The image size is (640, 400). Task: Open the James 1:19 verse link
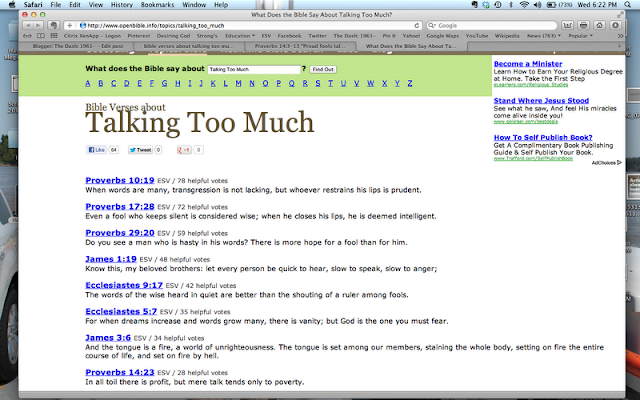pos(111,259)
